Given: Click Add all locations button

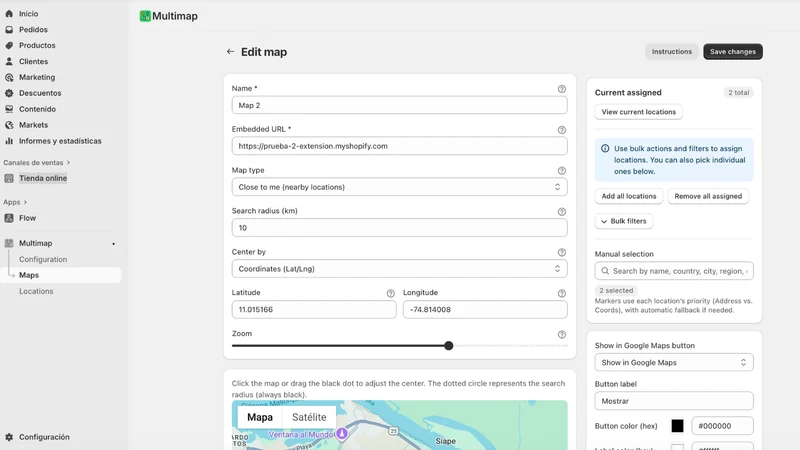Looking at the screenshot, I should click(629, 196).
